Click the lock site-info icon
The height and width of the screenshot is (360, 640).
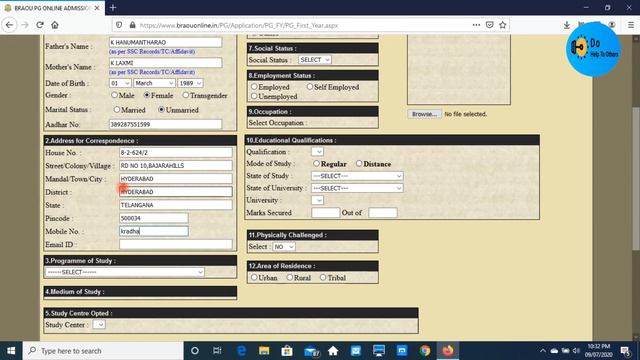pyautogui.click(x=132, y=25)
